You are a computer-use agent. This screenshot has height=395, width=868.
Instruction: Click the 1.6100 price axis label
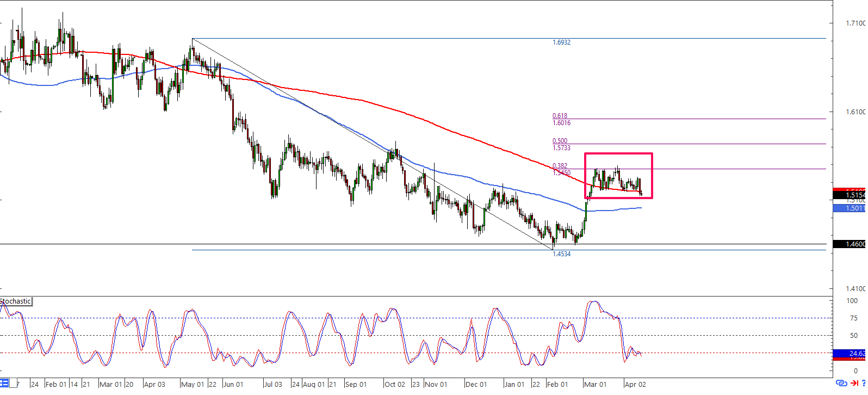855,112
